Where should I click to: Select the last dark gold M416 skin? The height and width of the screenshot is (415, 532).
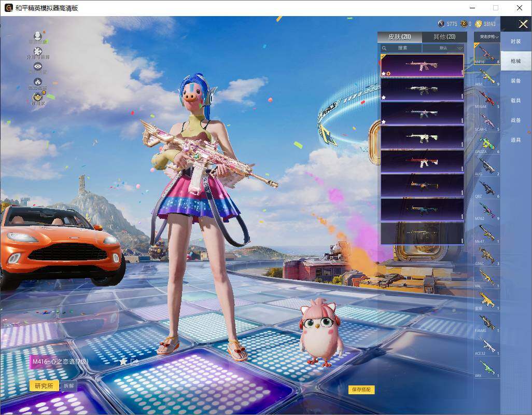(x=422, y=233)
